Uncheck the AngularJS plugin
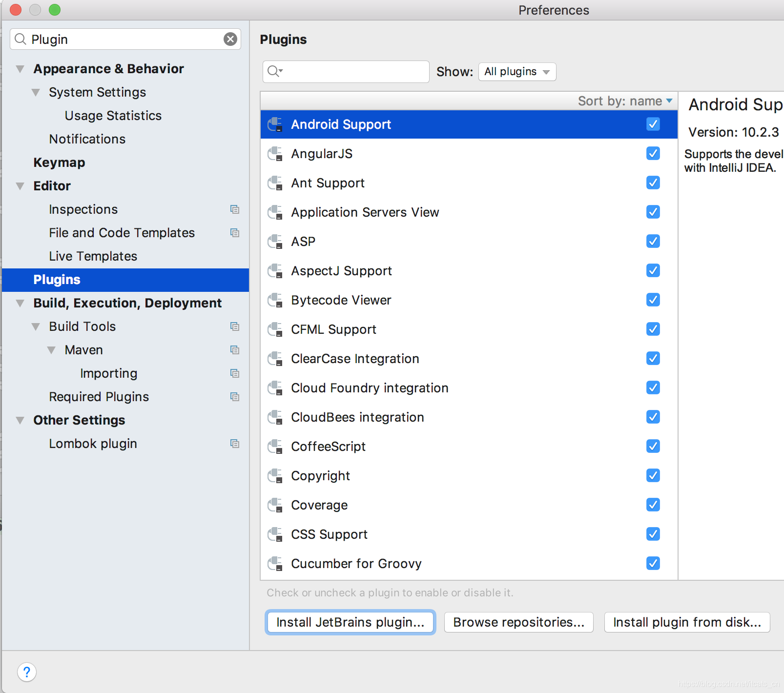The height and width of the screenshot is (693, 784). pos(653,153)
